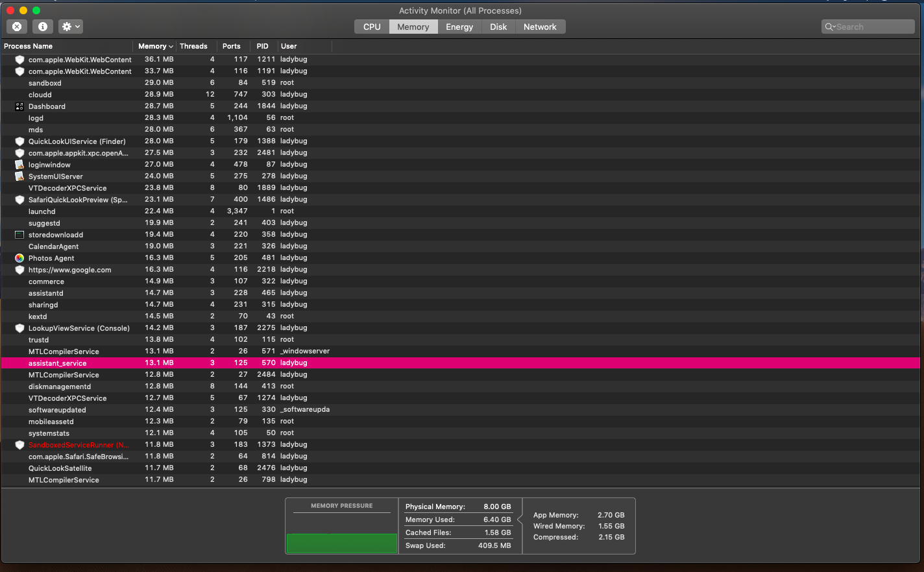Click the Search field
924x572 pixels.
(x=868, y=27)
